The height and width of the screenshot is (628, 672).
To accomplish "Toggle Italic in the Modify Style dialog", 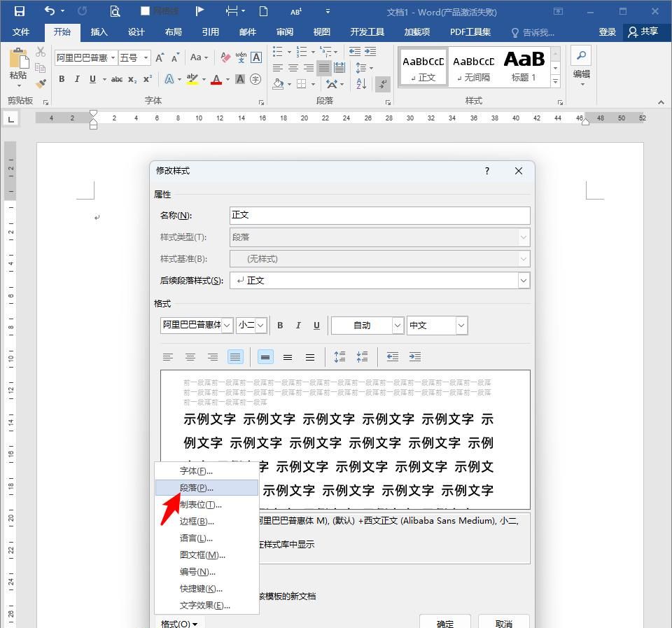I will (297, 325).
